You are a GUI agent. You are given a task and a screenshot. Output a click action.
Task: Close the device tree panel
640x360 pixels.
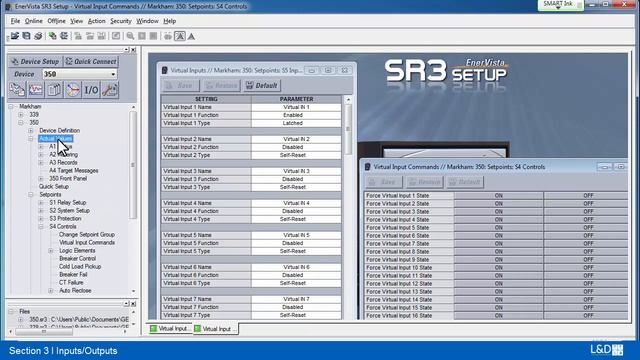133,50
